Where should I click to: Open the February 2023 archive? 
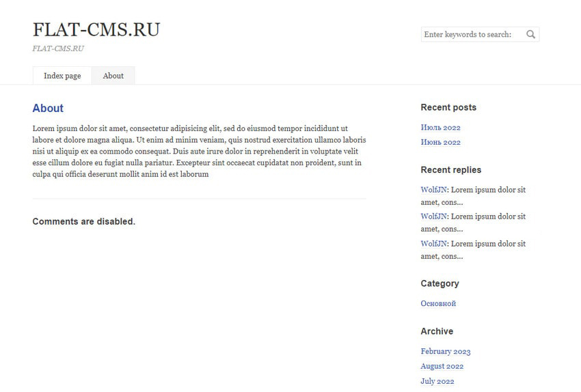tap(446, 351)
